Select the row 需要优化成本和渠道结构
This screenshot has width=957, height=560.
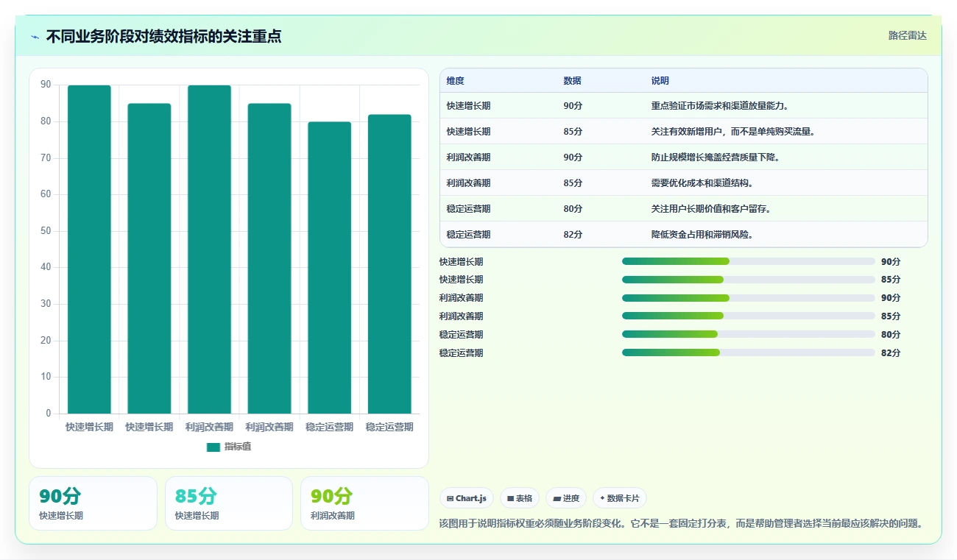[684, 183]
